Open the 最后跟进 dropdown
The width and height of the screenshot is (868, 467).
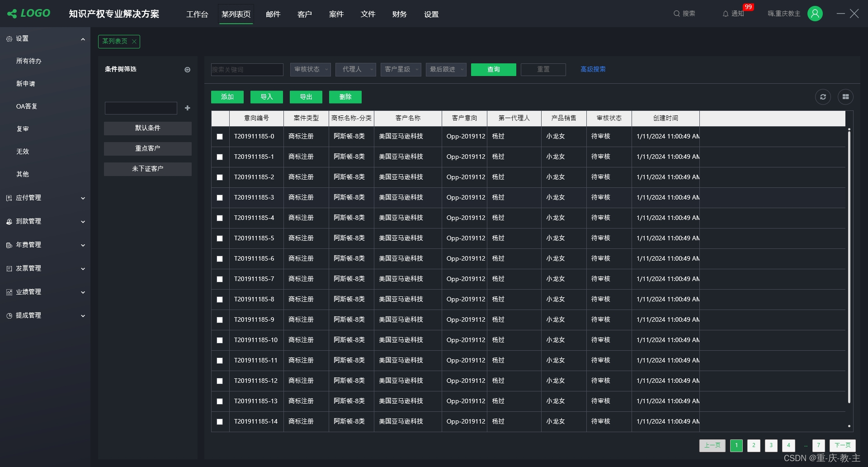[446, 70]
